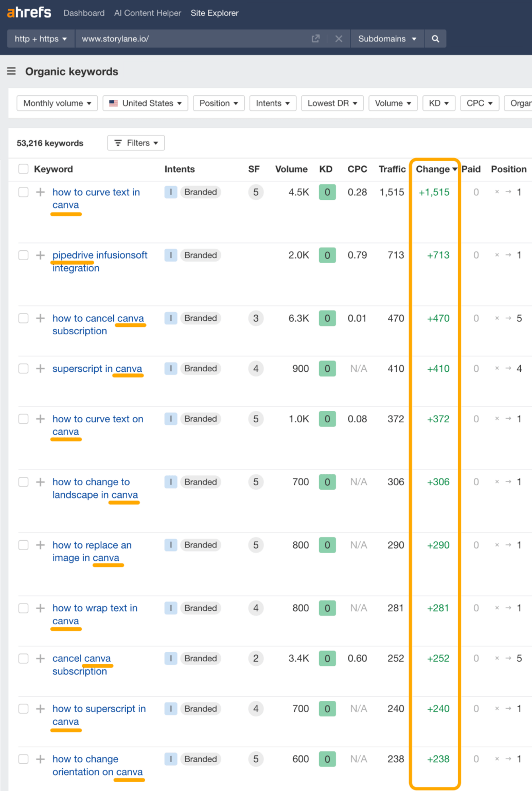532x791 pixels.
Task: Open the hamburger menu beside Organic keywords
Action: [11, 71]
